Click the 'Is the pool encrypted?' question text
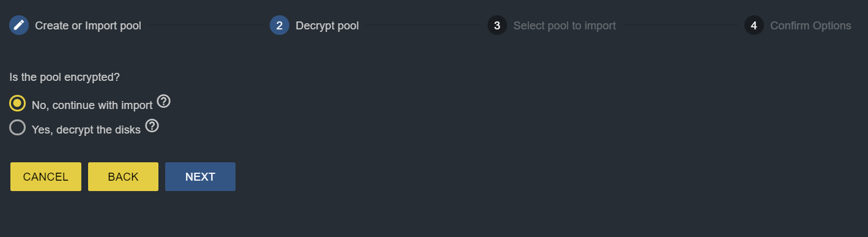The height and width of the screenshot is (237, 868). point(64,78)
